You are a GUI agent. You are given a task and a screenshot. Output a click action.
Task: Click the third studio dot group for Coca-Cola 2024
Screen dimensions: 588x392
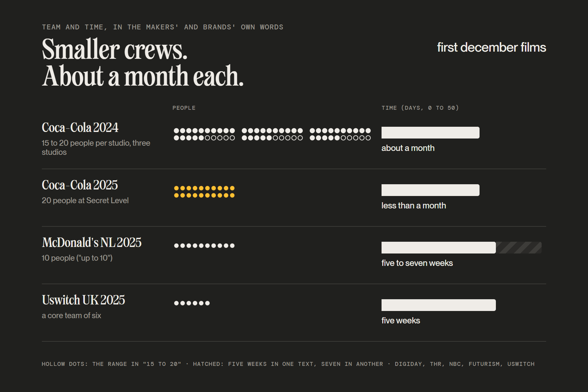coord(340,134)
